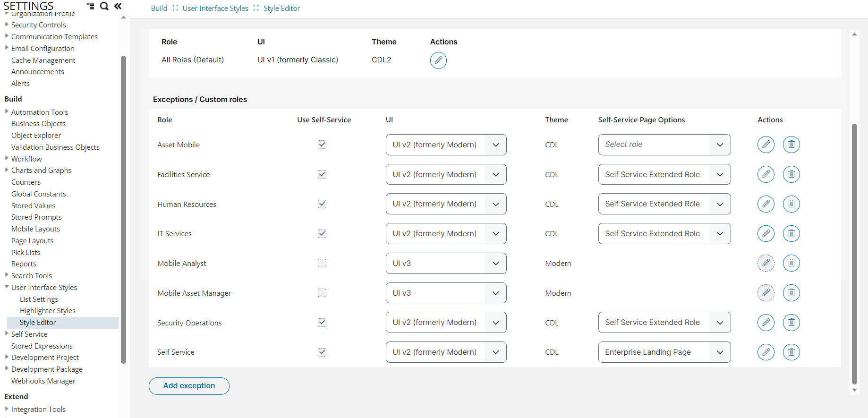Click the main content vertical scrollbar

point(854,255)
